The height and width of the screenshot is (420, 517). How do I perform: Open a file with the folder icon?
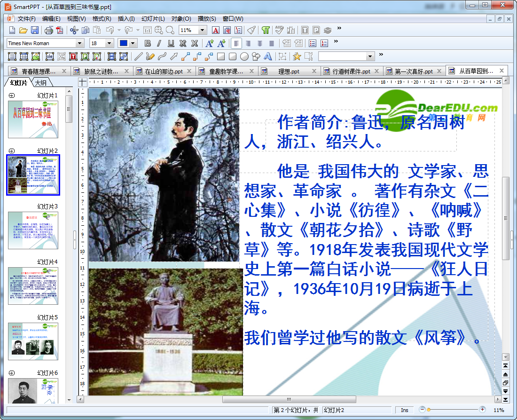pyautogui.click(x=23, y=31)
